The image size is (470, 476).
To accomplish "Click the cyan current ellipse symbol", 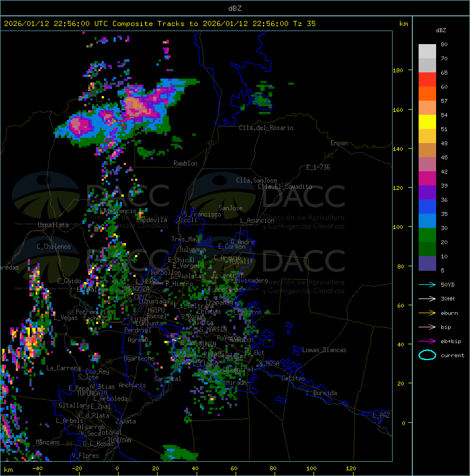I will (427, 355).
